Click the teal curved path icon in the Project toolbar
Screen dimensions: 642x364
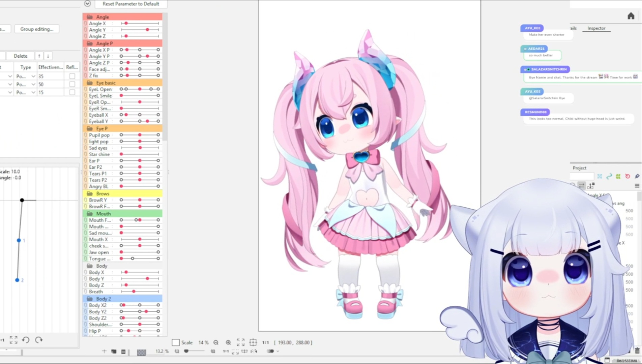point(609,176)
